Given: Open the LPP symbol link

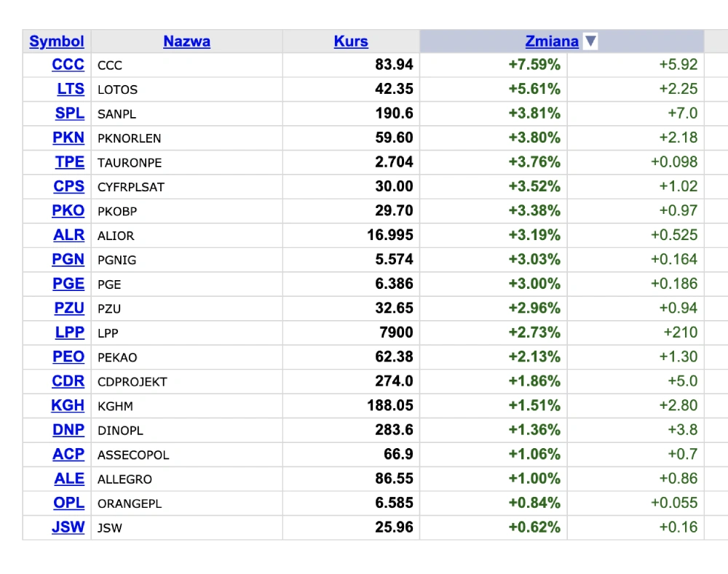Looking at the screenshot, I should 70,332.
